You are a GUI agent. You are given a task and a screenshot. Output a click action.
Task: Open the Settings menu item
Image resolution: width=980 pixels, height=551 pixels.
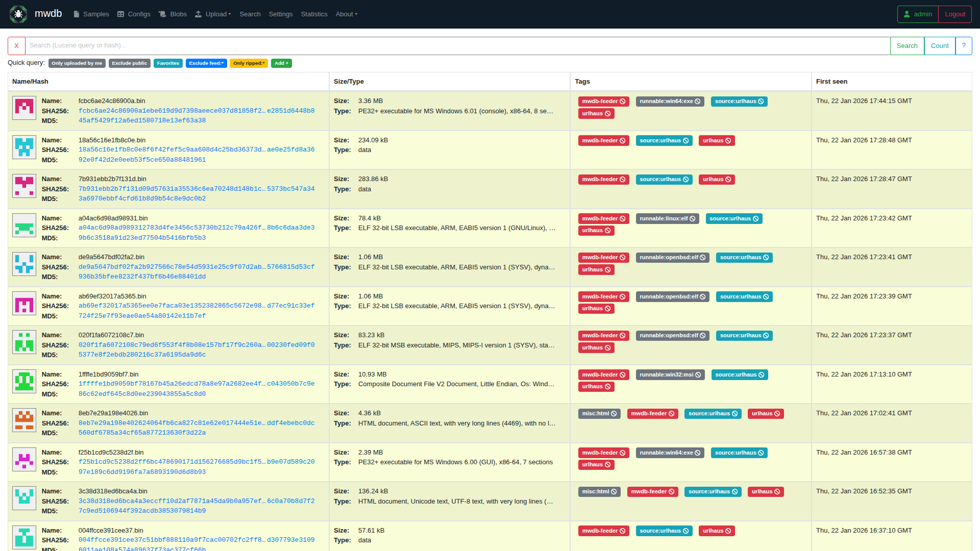click(281, 14)
